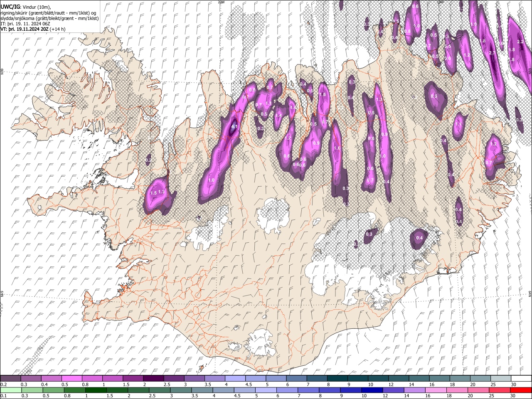532x399 pixels.
Task: Click the lower legend swatch starting at 0.8
Action: 74,390
